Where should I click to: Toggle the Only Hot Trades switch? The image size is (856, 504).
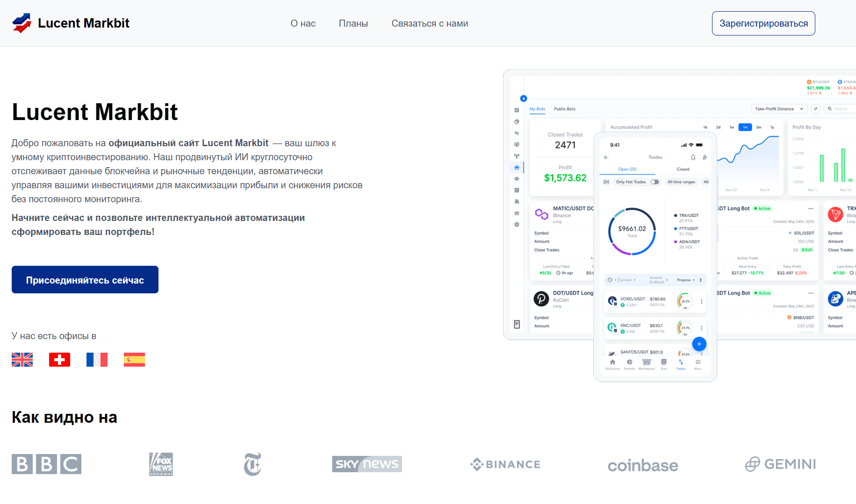point(655,182)
